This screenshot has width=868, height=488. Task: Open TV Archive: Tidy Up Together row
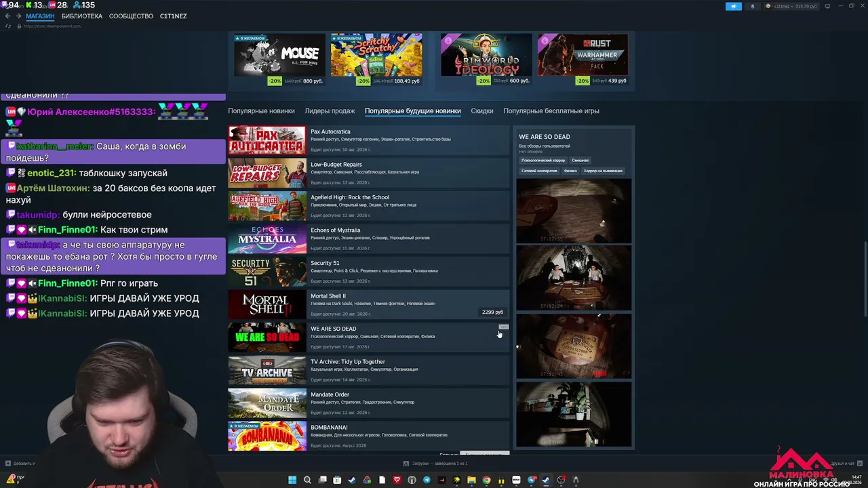click(368, 370)
